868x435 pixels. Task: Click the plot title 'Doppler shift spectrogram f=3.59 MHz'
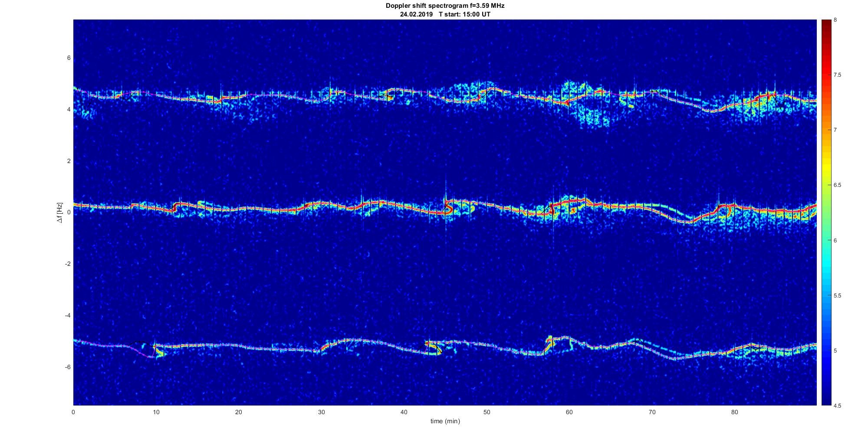[x=445, y=6]
